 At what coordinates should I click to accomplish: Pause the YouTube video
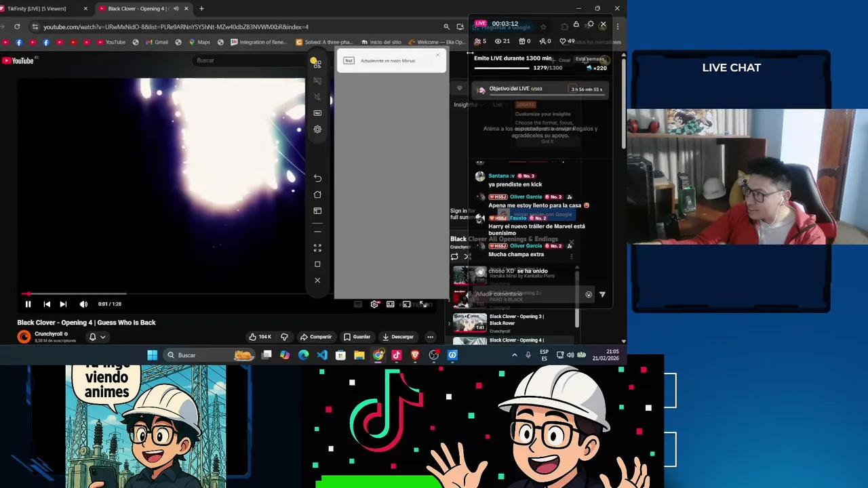click(28, 304)
